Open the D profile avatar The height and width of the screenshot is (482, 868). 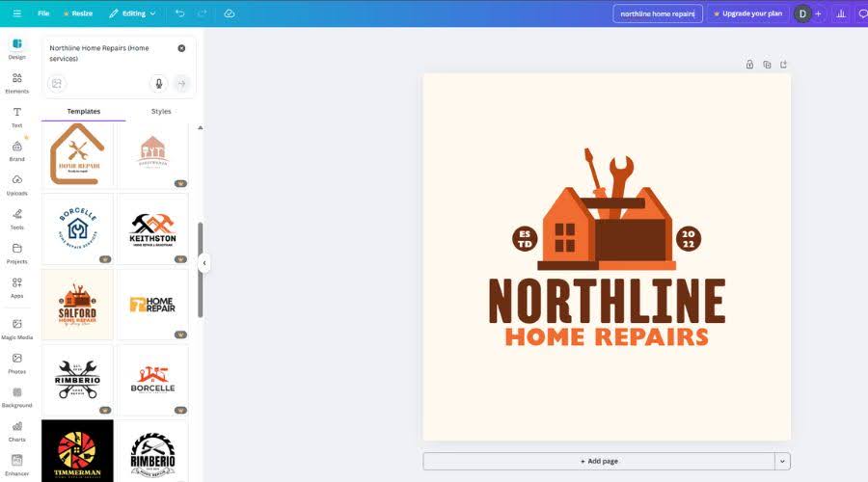[802, 13]
